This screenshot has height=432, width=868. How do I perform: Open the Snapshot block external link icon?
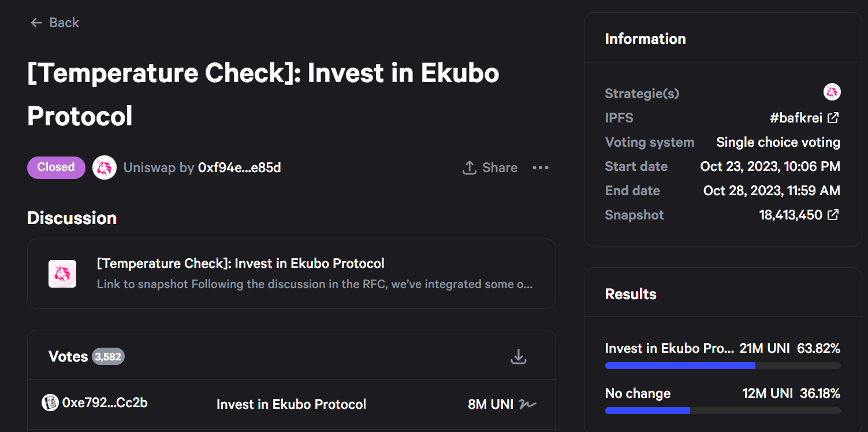click(832, 214)
